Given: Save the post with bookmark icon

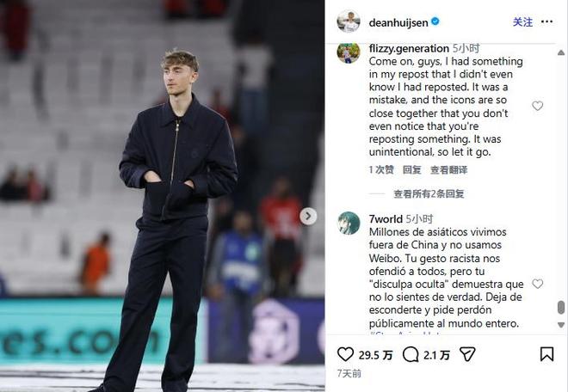Looking at the screenshot, I should point(546,354).
